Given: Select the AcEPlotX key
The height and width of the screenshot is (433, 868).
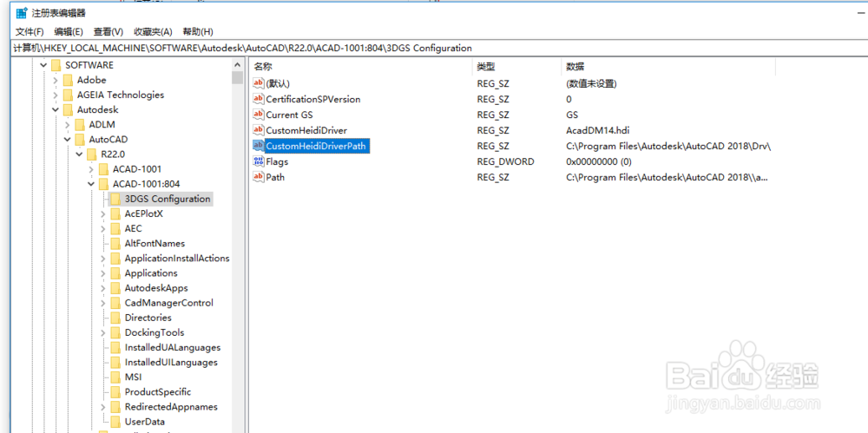Looking at the screenshot, I should point(144,213).
